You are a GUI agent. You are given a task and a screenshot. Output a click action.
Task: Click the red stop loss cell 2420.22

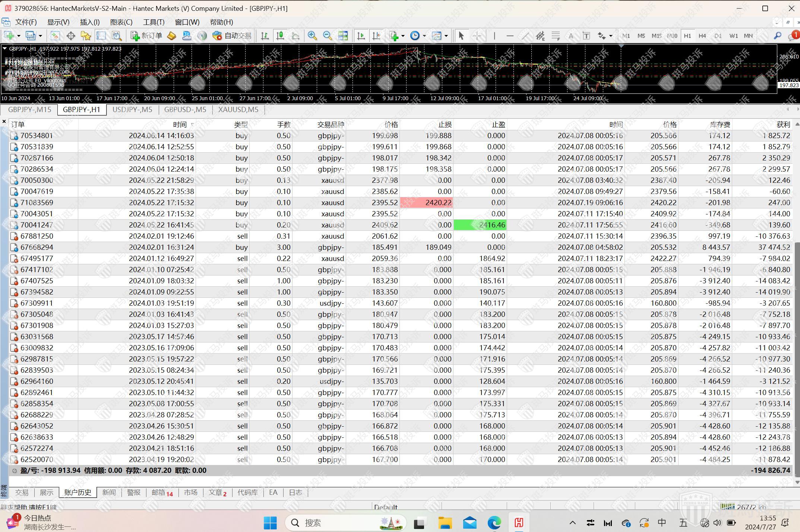click(426, 203)
